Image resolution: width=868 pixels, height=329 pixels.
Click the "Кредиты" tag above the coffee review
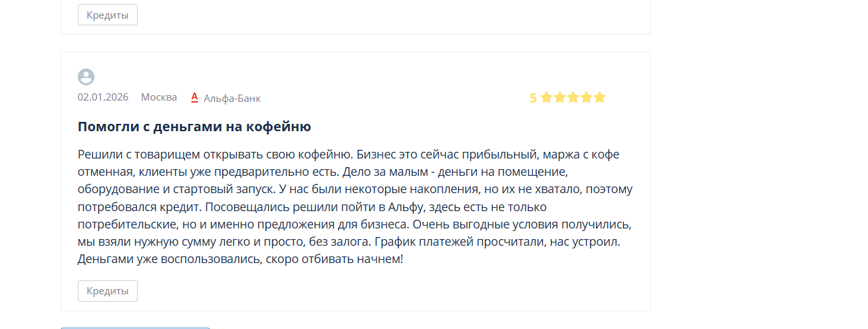[x=107, y=15]
